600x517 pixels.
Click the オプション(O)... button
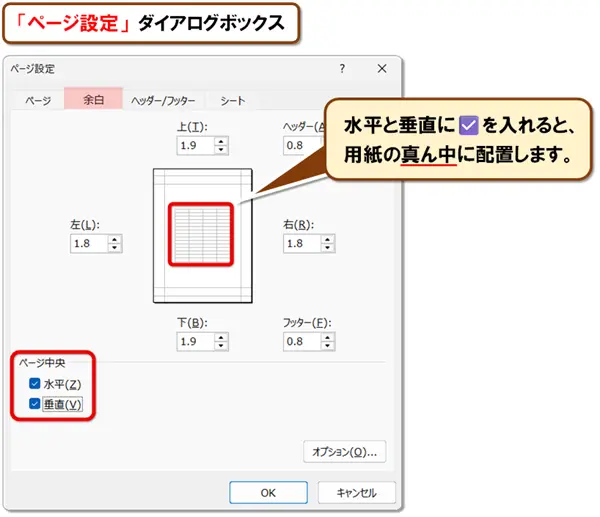[x=345, y=452]
